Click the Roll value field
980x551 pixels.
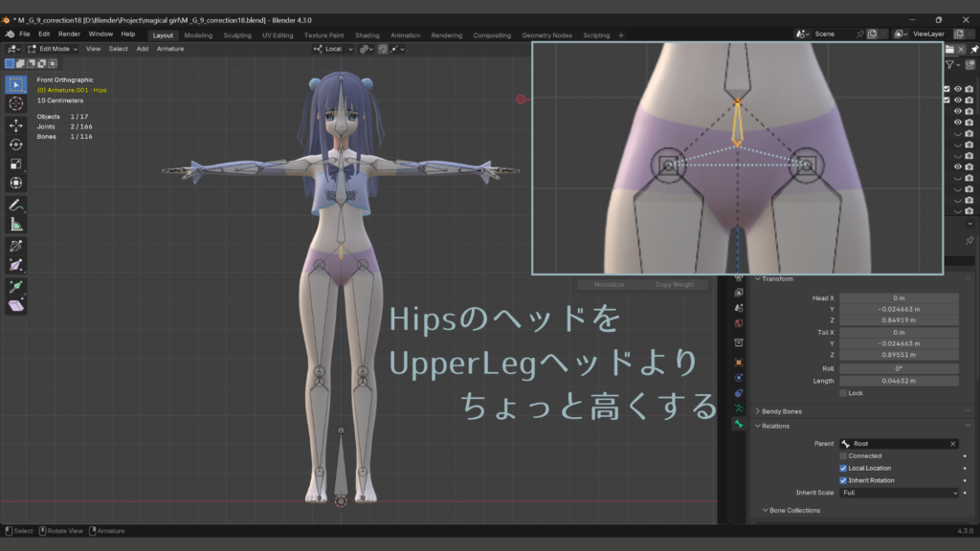[899, 368]
